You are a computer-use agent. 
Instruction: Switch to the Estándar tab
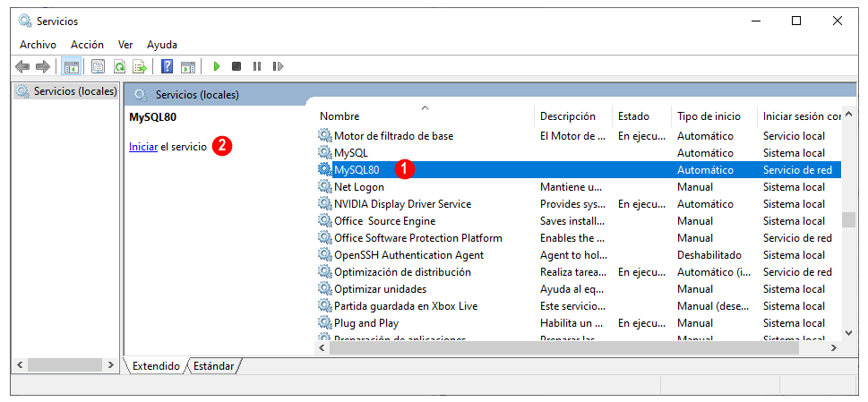(x=214, y=366)
